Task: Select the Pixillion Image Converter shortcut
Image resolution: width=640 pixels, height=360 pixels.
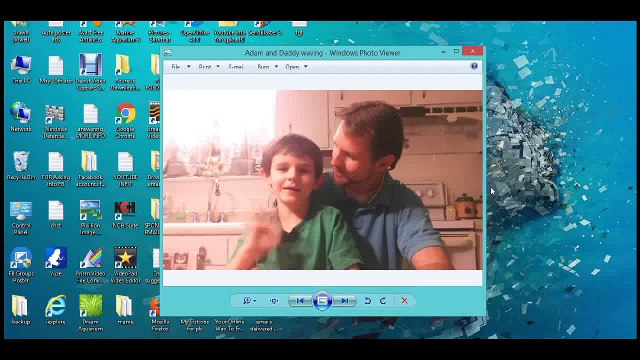Action: (91, 218)
